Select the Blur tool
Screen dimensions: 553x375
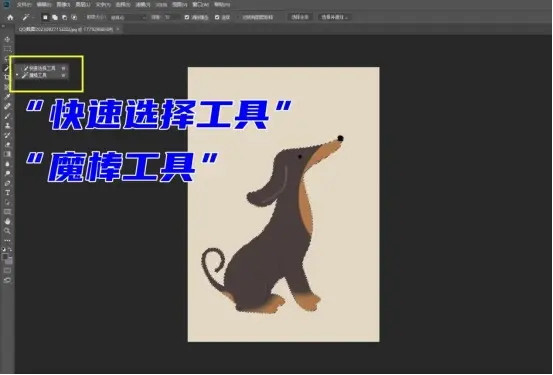click(7, 164)
